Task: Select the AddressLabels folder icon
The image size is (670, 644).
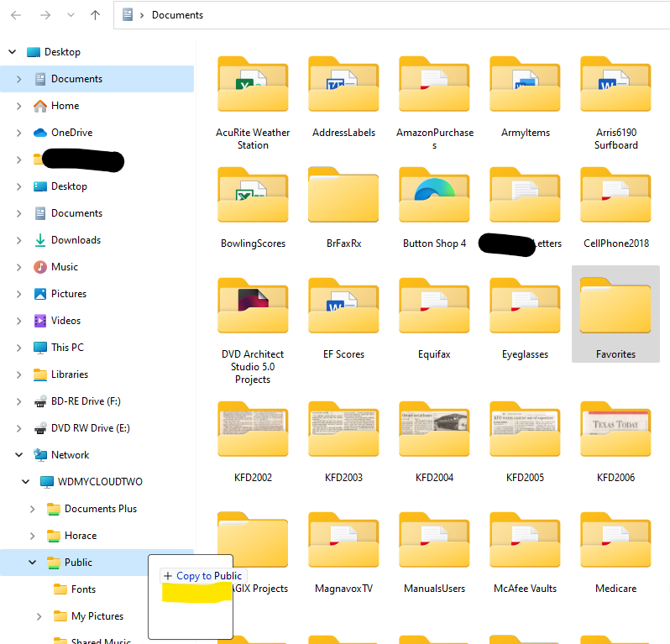Action: [x=343, y=84]
